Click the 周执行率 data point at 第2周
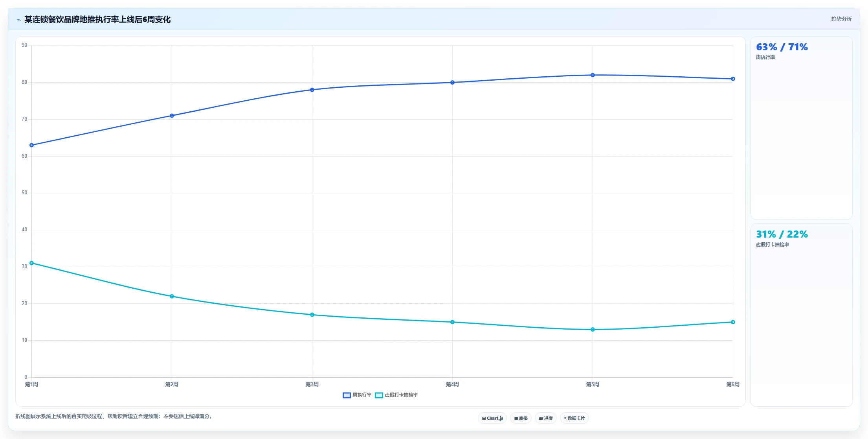This screenshot has height=439, width=868. (x=172, y=116)
